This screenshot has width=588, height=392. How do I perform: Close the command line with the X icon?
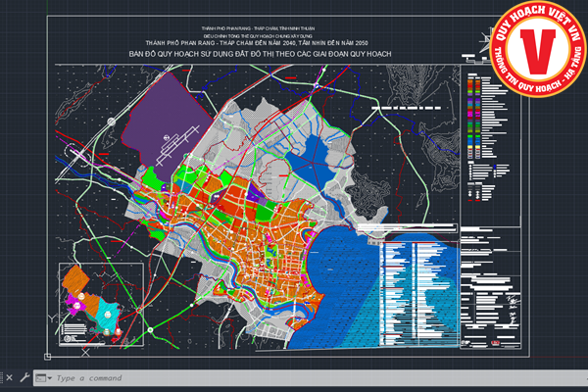click(9, 377)
